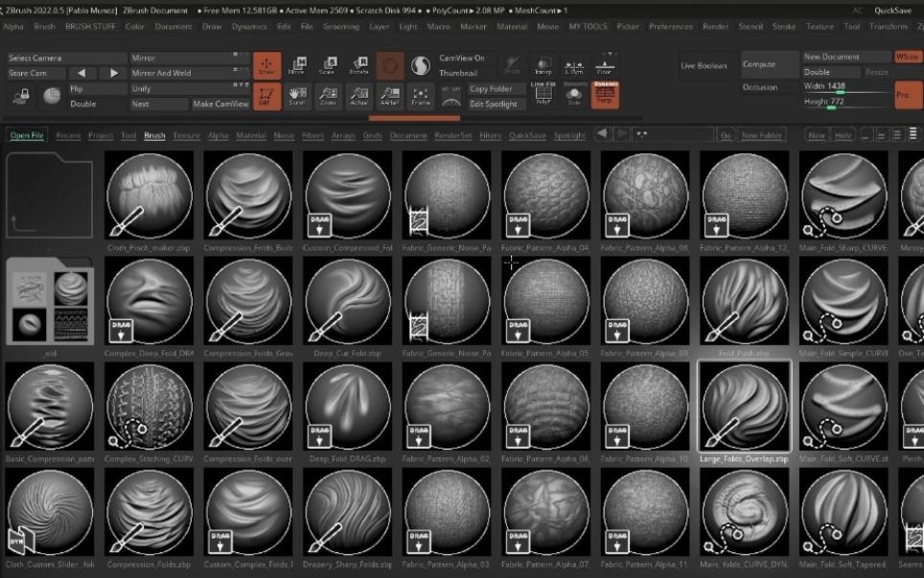Select the Draw mode icon
924x578 pixels.
coord(266,65)
